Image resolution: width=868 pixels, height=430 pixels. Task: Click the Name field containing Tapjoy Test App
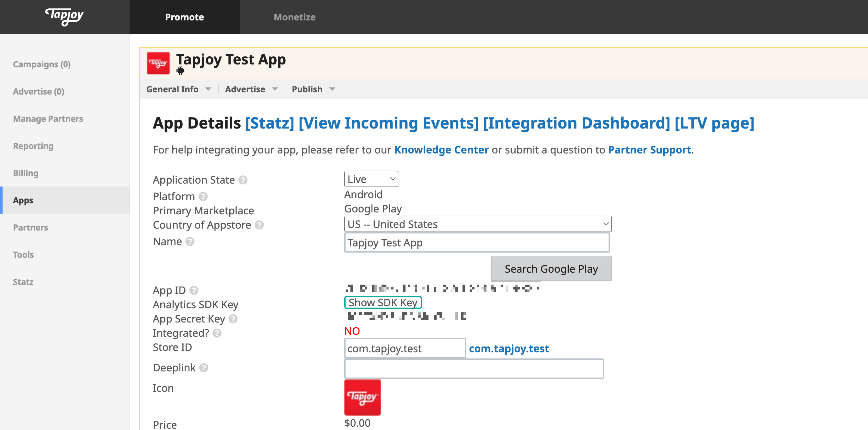[477, 243]
